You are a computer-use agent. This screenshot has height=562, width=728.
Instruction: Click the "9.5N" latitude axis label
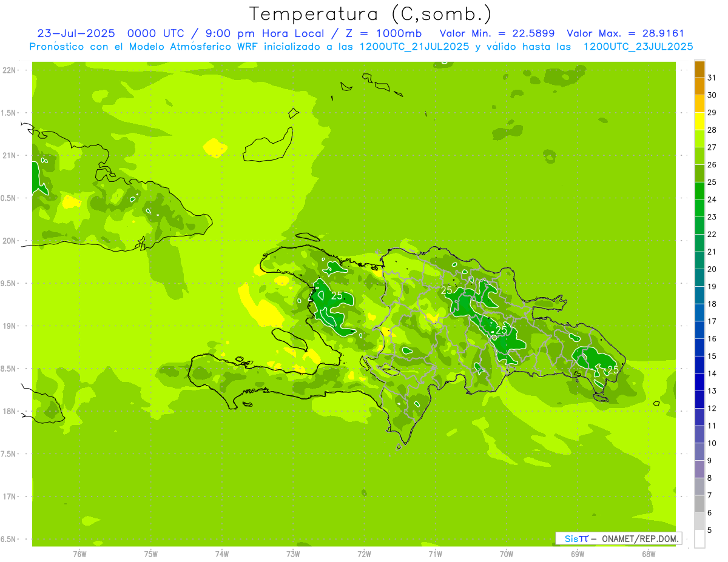point(8,283)
